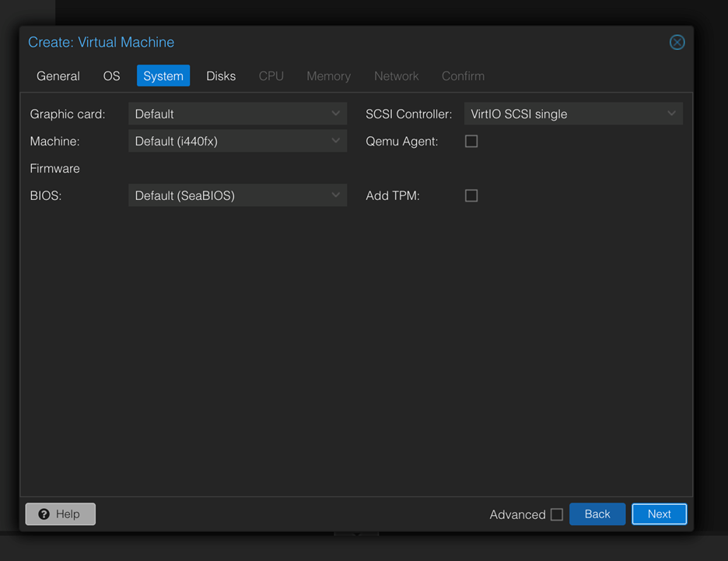Tick the Add TPM checkbox
This screenshot has width=728, height=561.
(471, 195)
